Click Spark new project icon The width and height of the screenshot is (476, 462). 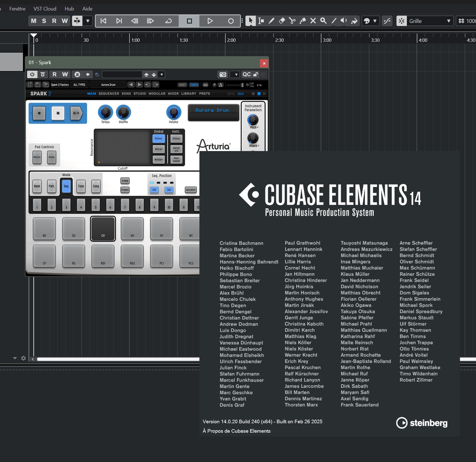[x=30, y=84]
